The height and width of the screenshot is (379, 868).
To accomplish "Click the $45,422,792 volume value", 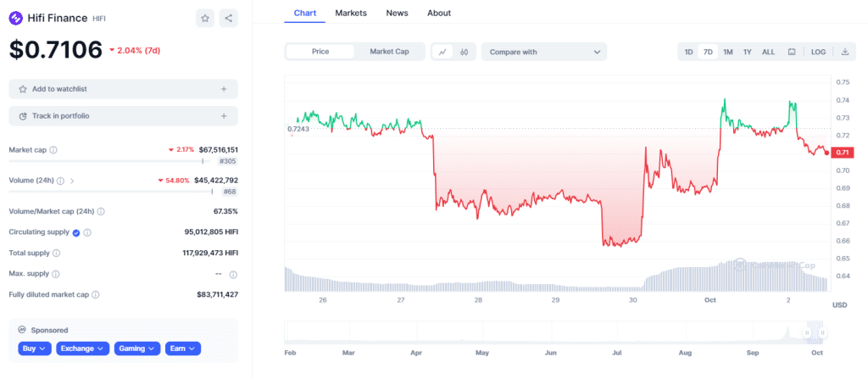I will (x=216, y=180).
